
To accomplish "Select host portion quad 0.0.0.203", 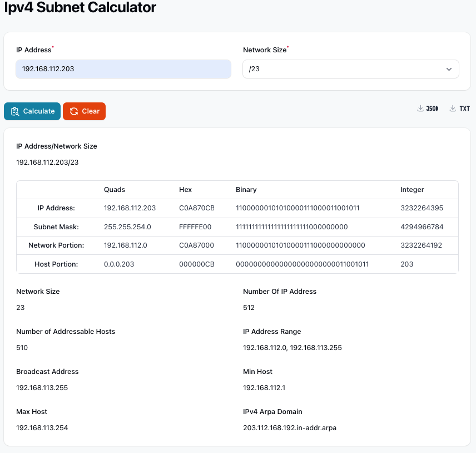I will click(119, 264).
